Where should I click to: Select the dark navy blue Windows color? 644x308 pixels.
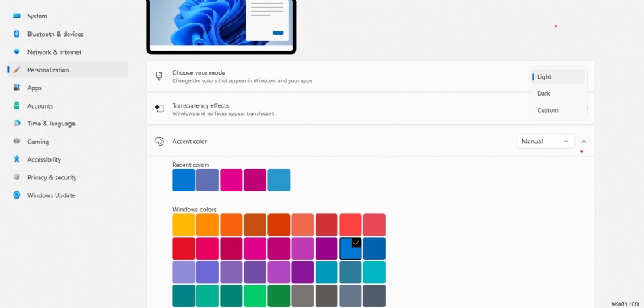pyautogui.click(x=374, y=248)
